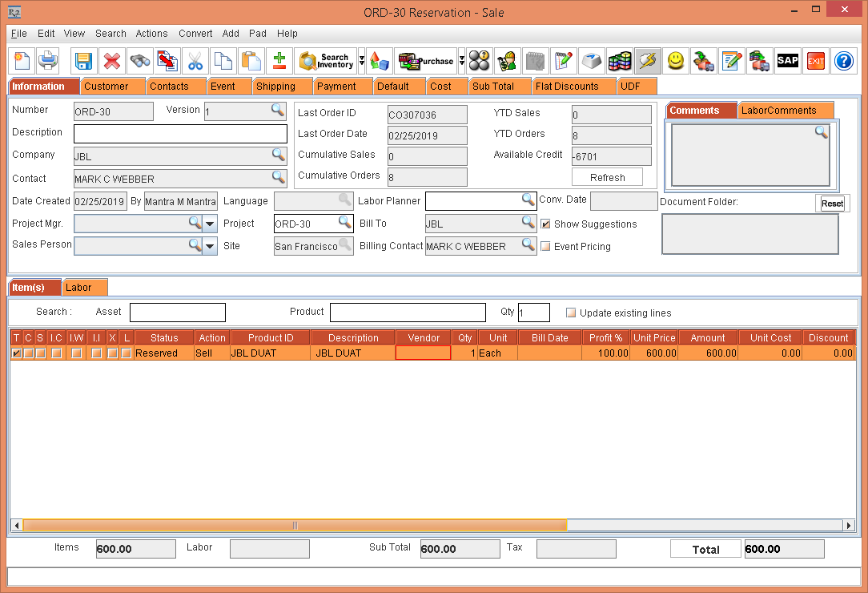Image resolution: width=868 pixels, height=593 pixels.
Task: Click the Reset button
Action: coord(832,204)
